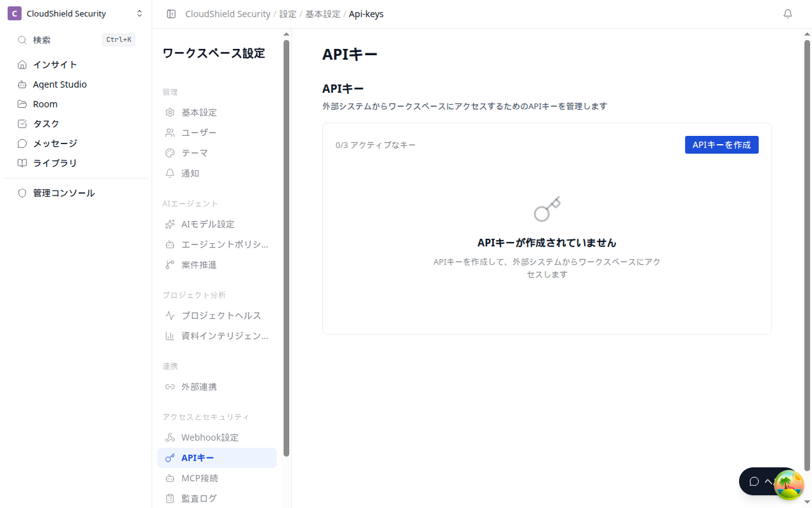
Task: Open the Room folder icon
Action: [22, 104]
